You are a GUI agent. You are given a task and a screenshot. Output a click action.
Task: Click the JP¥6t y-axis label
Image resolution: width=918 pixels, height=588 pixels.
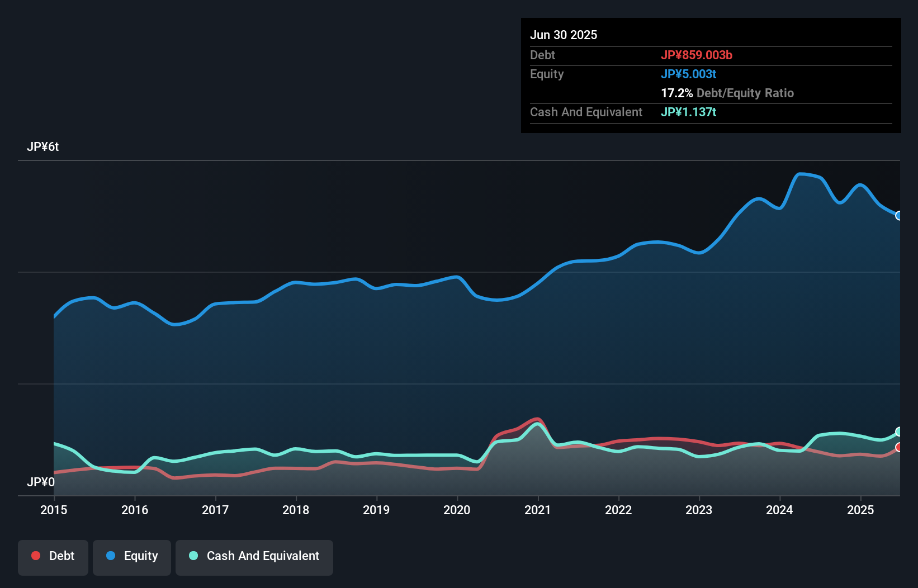42,147
